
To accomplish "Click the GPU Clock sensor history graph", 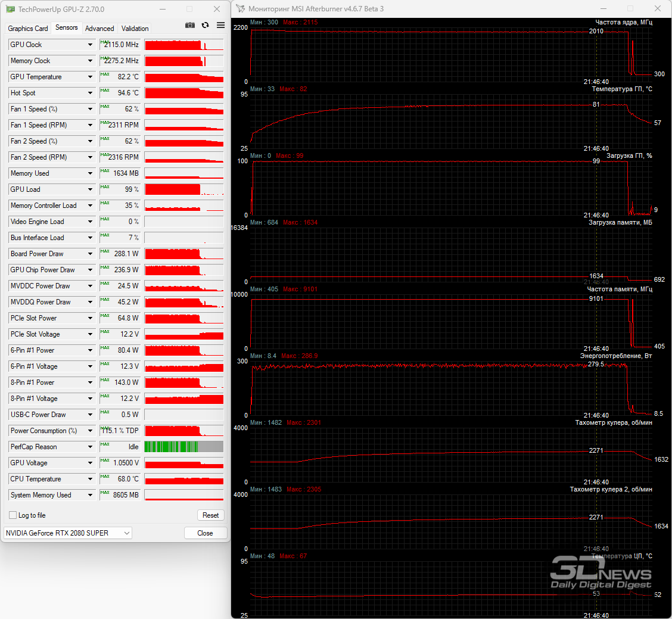I will click(184, 45).
